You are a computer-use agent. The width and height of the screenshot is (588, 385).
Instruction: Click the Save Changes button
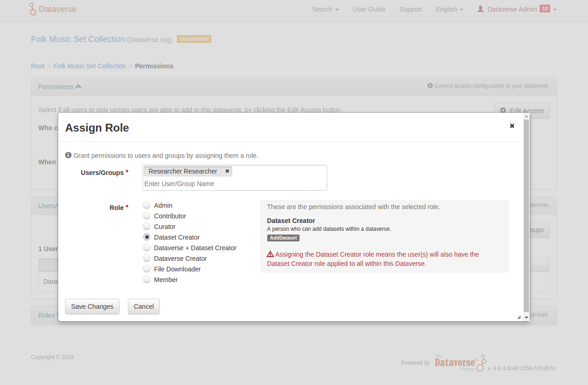coord(92,307)
